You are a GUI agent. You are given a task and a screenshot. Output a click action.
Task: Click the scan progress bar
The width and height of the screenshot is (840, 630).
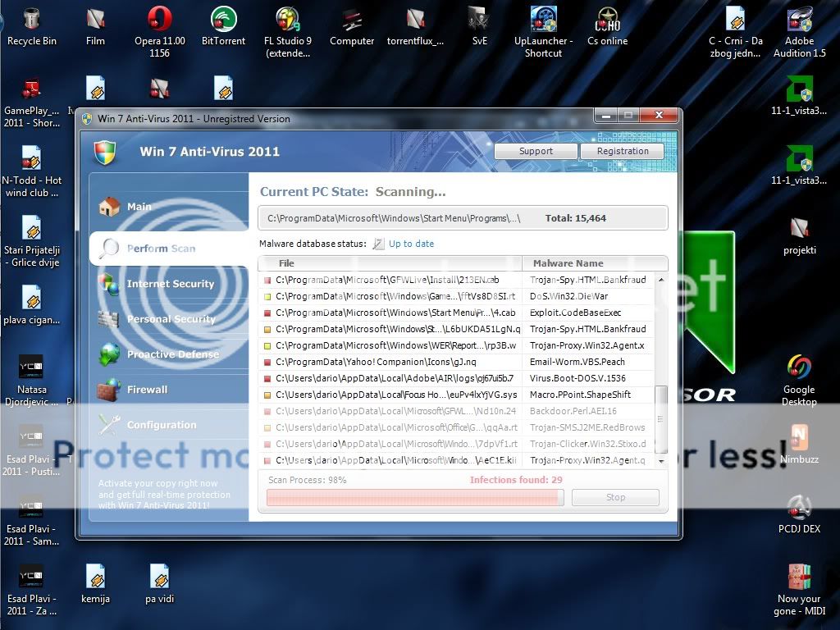click(416, 497)
